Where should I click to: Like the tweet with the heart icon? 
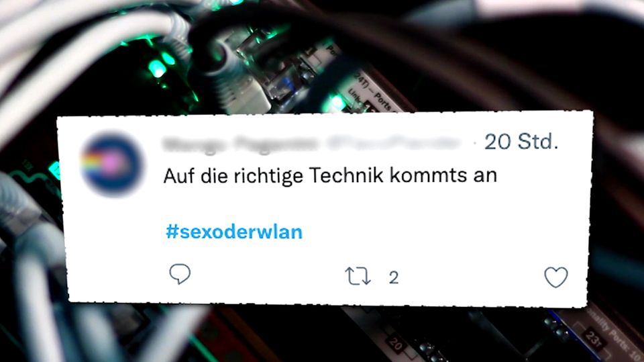pyautogui.click(x=556, y=277)
